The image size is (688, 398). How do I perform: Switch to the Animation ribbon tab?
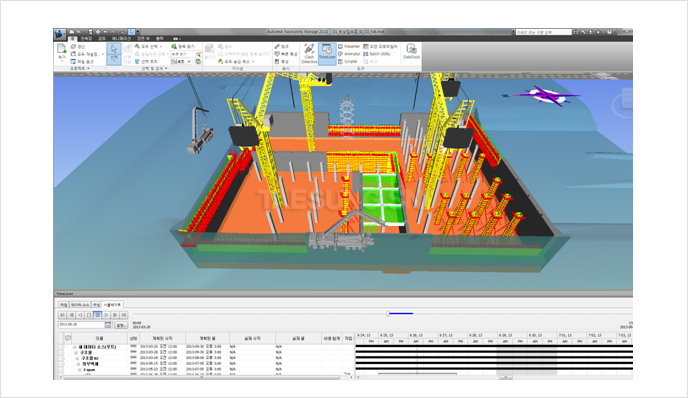[121, 39]
